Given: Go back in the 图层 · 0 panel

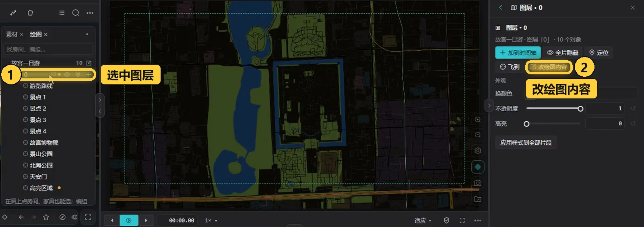Looking at the screenshot, I should point(501,8).
